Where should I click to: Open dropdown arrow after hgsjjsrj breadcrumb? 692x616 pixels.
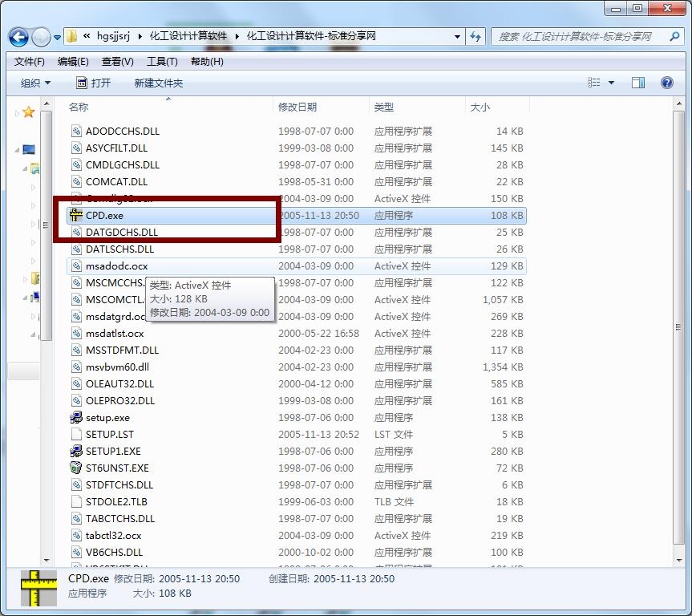[140, 37]
